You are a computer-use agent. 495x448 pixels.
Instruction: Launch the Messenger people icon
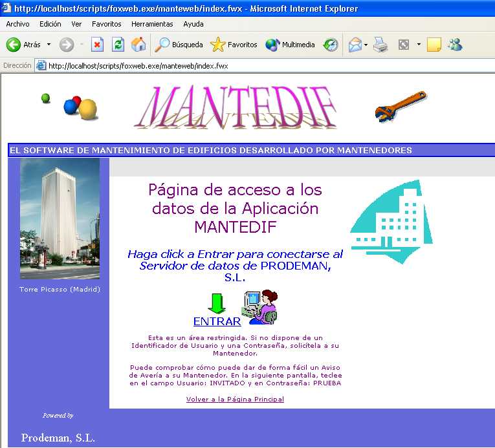tap(455, 45)
